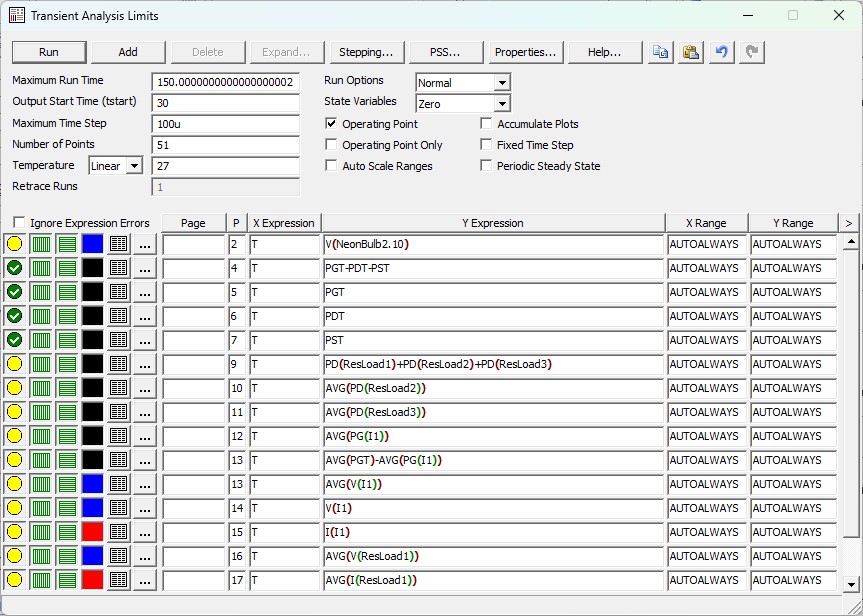Click the horizontal-lines Y-axis scale icon in the PST row
This screenshot has height=616, width=863.
(66, 340)
